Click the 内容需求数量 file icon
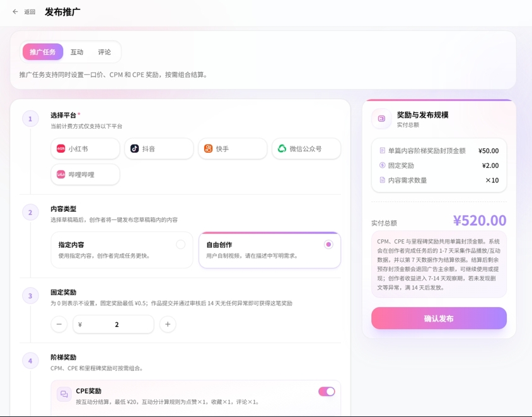Screen dimensions: 532x417 tap(383, 180)
